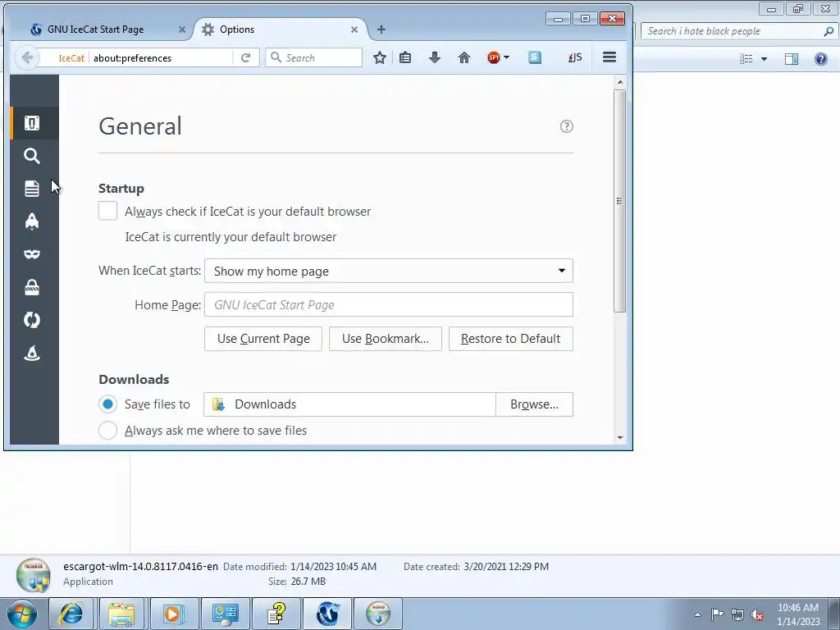Viewport: 840px width, 630px height.
Task: Click the about:preferences address bar
Action: click(x=161, y=58)
